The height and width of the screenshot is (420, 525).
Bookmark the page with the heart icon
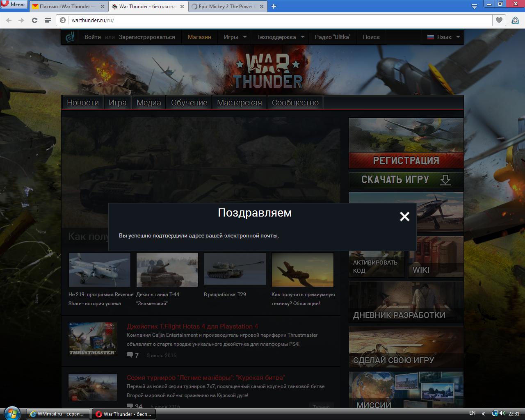point(499,20)
